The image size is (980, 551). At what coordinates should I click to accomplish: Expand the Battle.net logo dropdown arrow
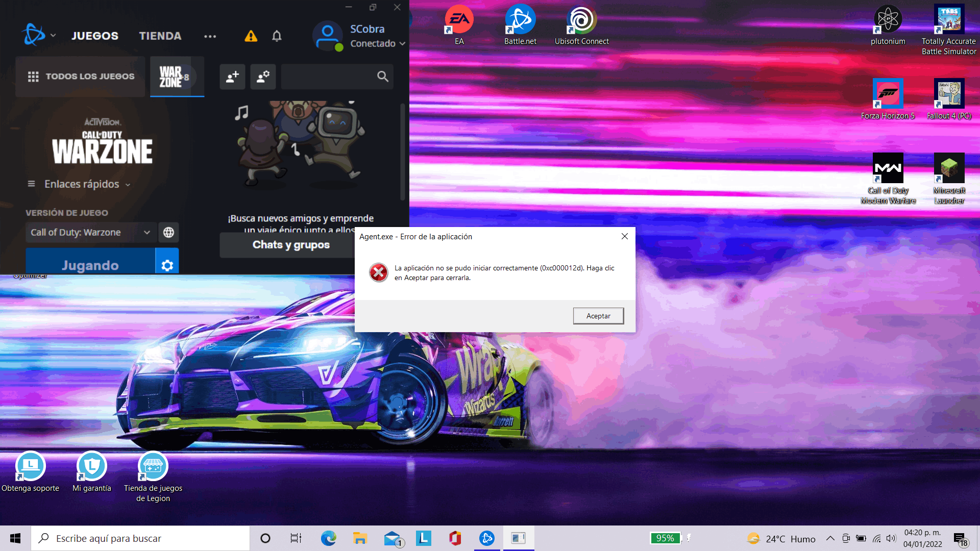(53, 36)
